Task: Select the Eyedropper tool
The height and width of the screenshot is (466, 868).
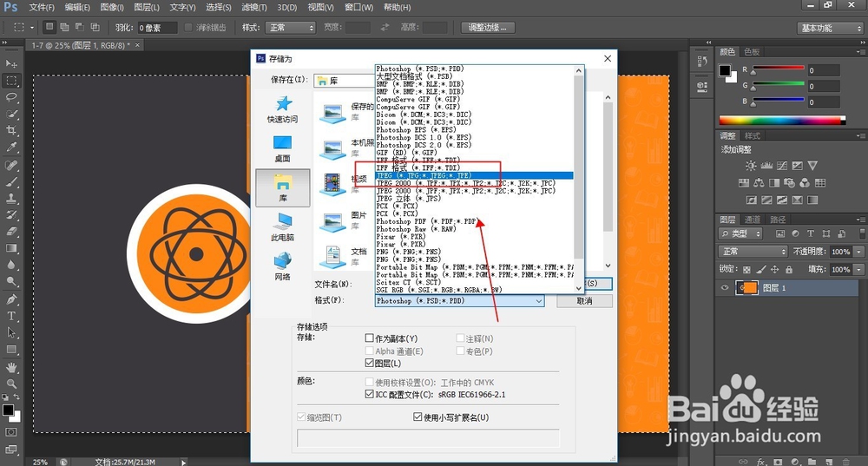Action: click(11, 148)
